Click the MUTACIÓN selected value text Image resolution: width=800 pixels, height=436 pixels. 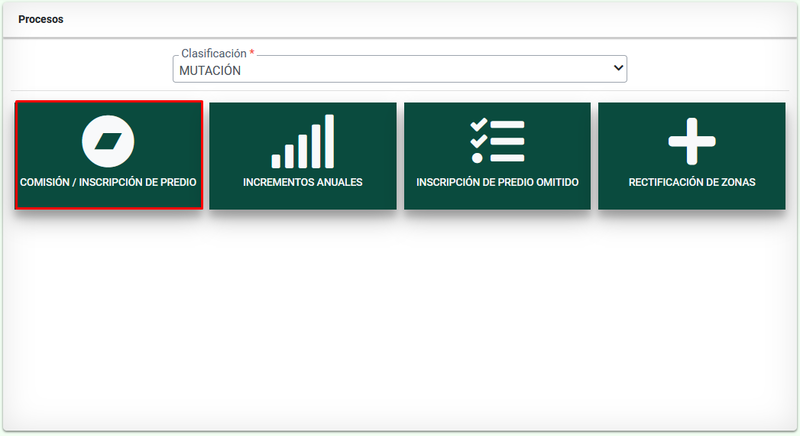tap(210, 71)
